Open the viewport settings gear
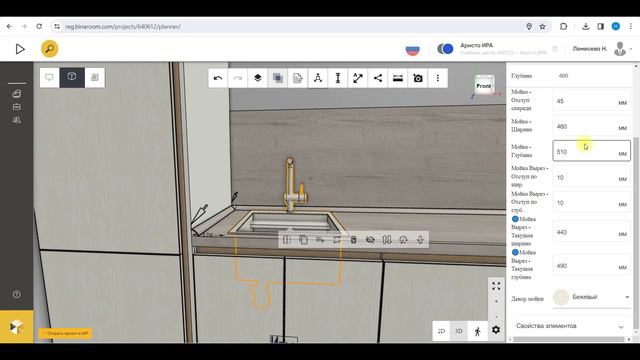The width and height of the screenshot is (640, 360). pyautogui.click(x=496, y=330)
